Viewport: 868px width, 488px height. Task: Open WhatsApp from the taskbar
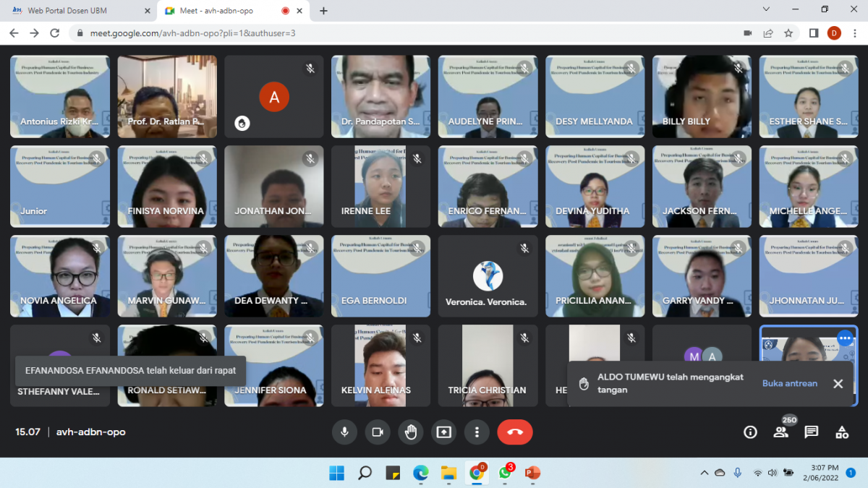pyautogui.click(x=505, y=473)
